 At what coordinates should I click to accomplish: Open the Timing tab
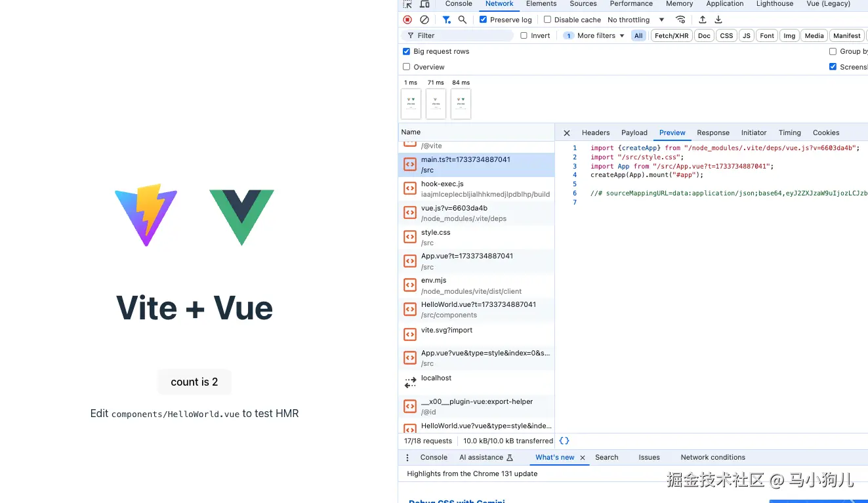pyautogui.click(x=790, y=132)
